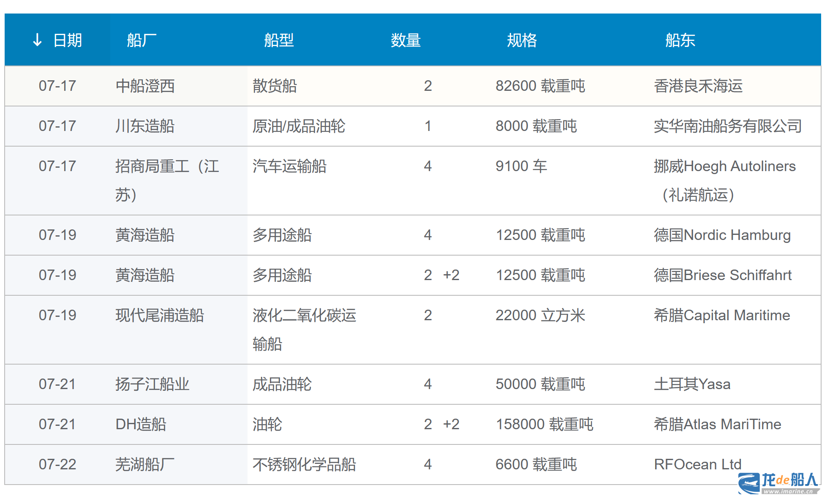Click shipowner 土耳其Yasa
The width and height of the screenshot is (830, 504).
tap(692, 384)
